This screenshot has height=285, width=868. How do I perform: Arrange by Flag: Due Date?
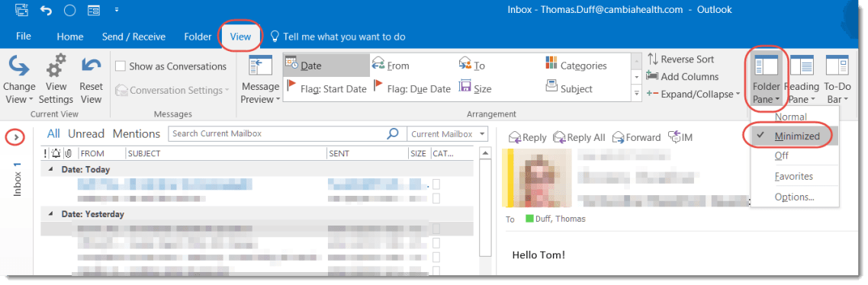tap(412, 88)
